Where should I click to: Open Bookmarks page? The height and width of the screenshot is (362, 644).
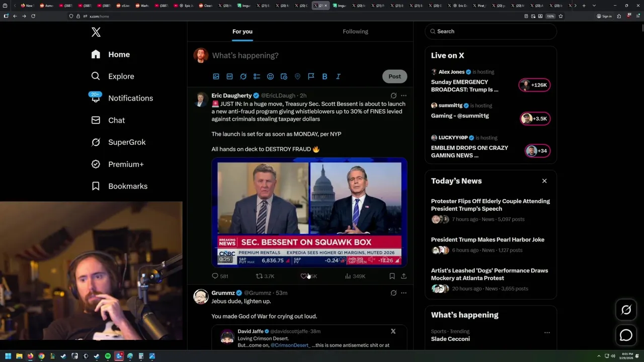click(x=120, y=186)
